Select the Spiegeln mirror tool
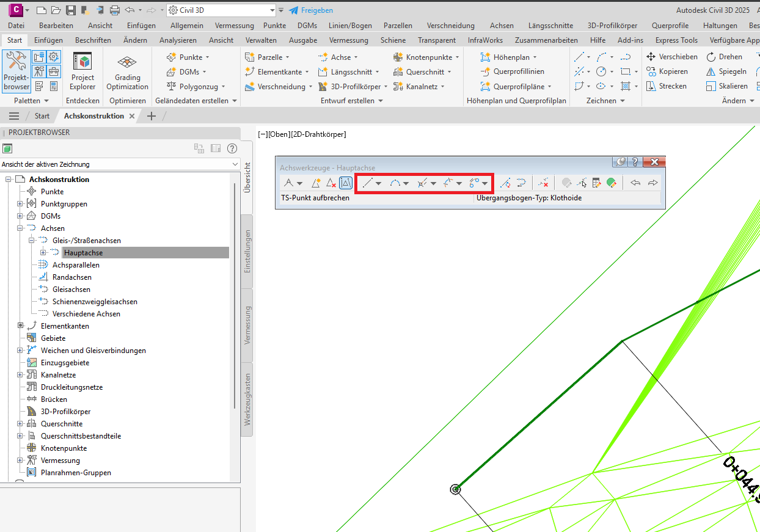 point(726,71)
